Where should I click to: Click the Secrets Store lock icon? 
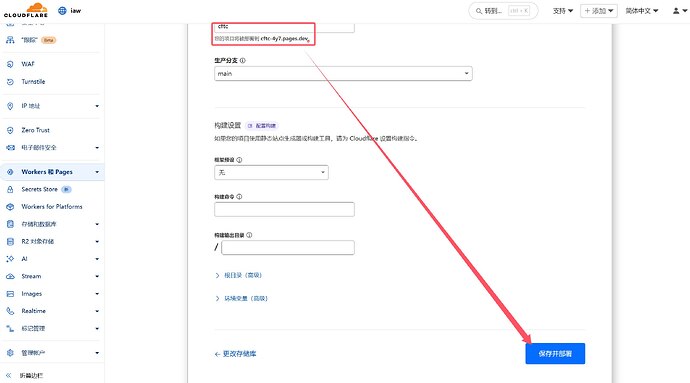[x=10, y=189]
